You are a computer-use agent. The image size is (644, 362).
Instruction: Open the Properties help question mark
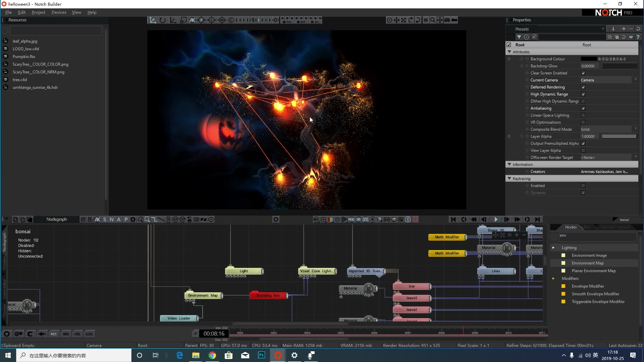[x=638, y=37]
